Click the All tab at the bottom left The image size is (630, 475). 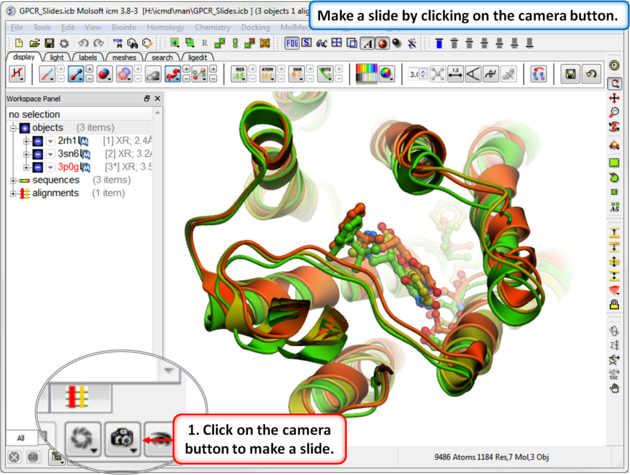(19, 438)
